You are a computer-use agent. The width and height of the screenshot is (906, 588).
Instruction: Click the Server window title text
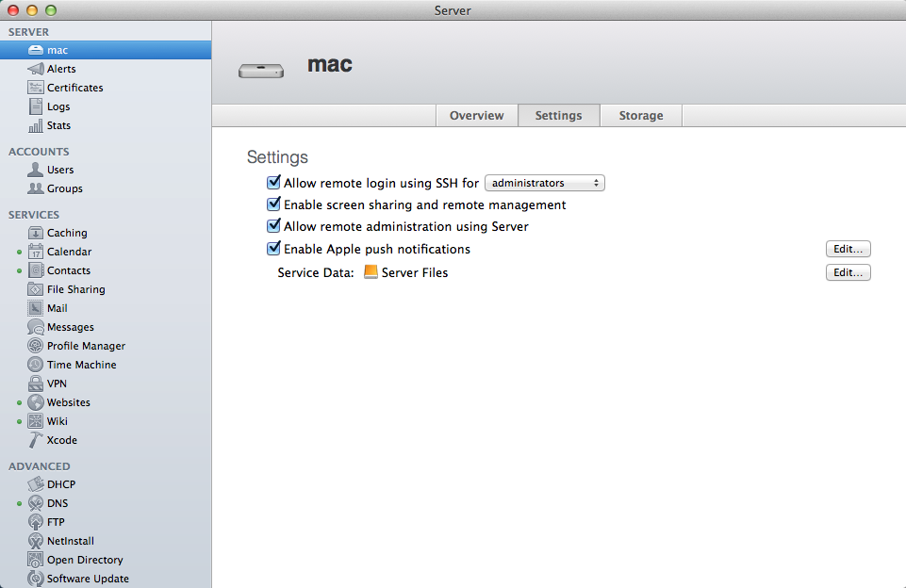[453, 10]
